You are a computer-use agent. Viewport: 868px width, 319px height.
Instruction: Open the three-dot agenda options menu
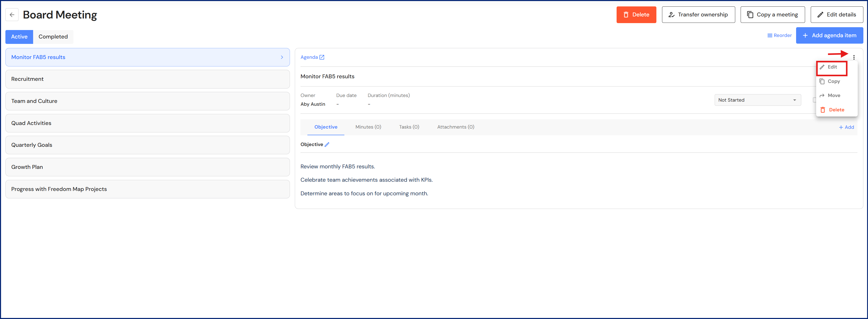[x=854, y=57]
